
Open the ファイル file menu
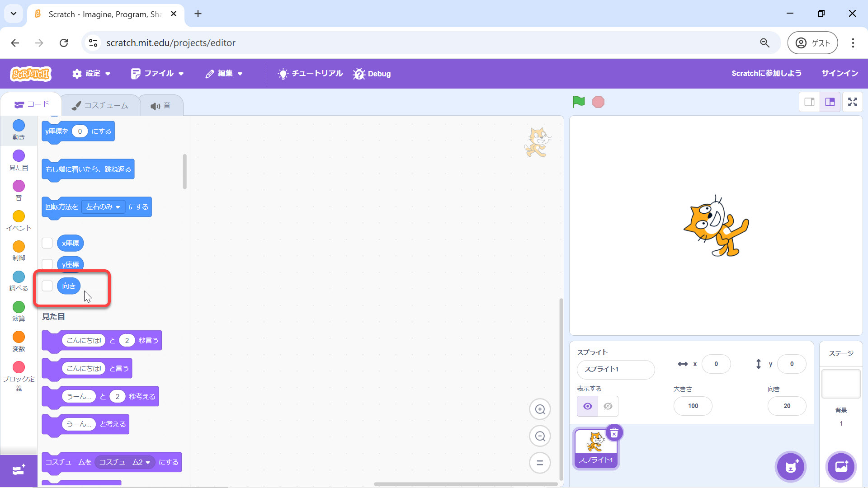click(157, 74)
